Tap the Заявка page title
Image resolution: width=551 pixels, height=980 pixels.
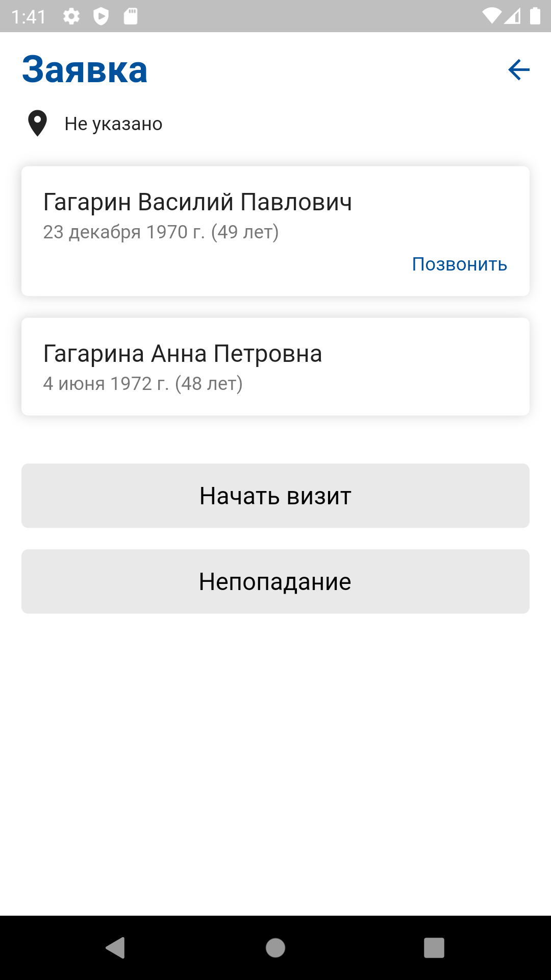(85, 70)
